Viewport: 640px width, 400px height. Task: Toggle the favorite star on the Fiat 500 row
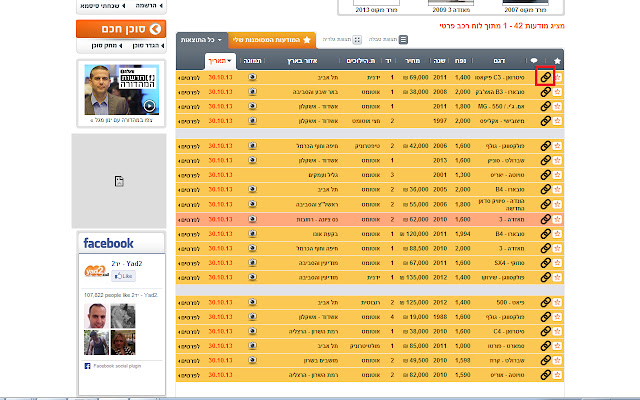(558, 302)
